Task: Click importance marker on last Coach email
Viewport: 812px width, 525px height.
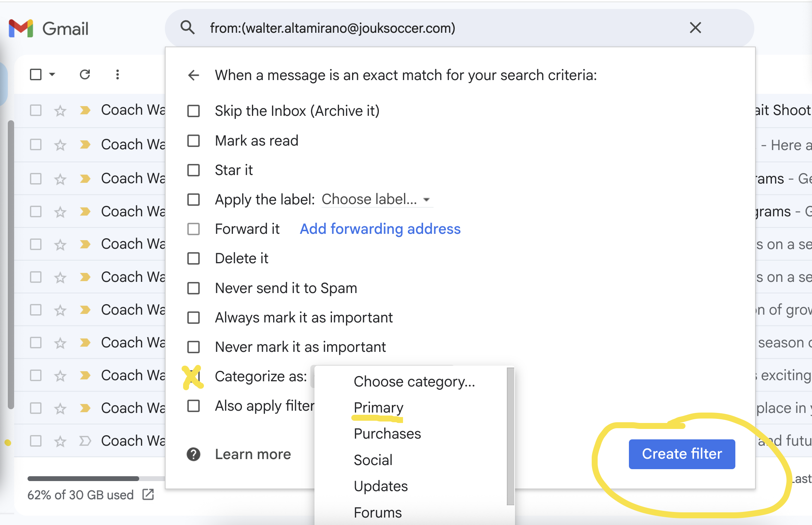Action: coord(85,441)
